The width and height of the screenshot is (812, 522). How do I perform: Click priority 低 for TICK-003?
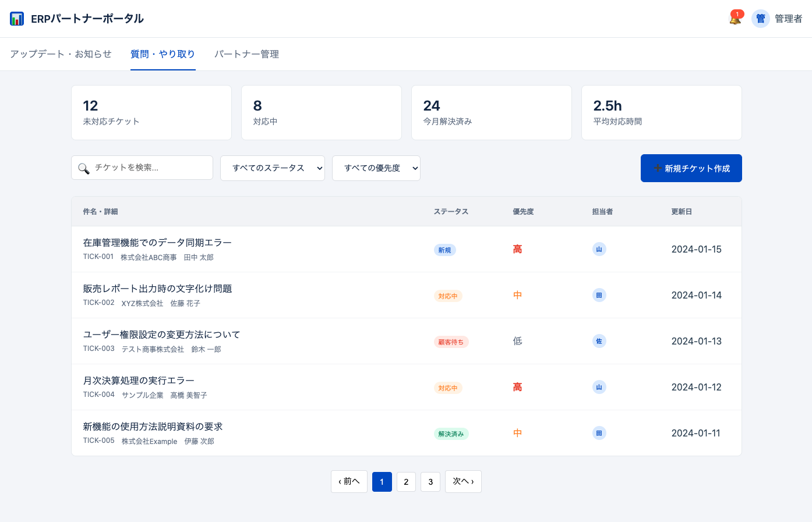tap(517, 341)
